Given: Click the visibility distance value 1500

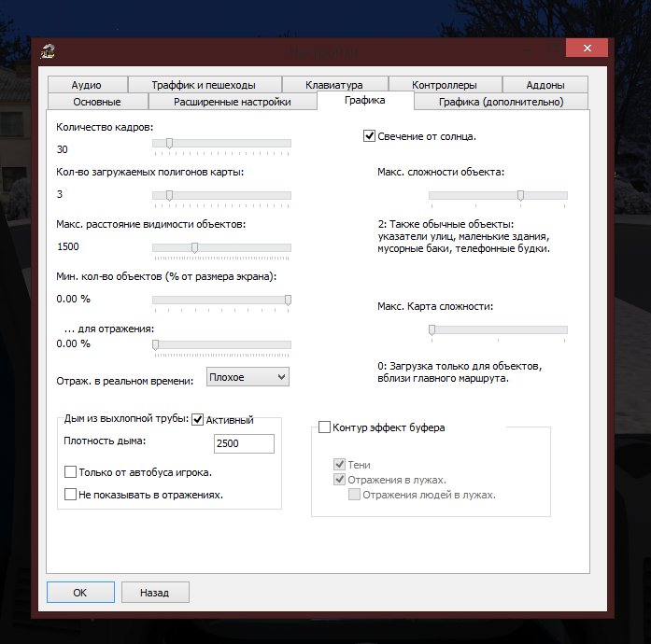Looking at the screenshot, I should [x=68, y=246].
